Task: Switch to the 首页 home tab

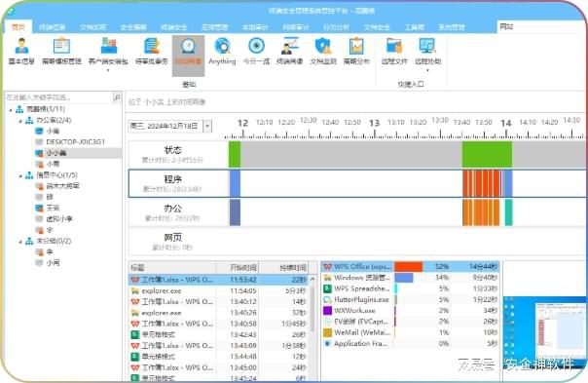Action: tap(18, 27)
